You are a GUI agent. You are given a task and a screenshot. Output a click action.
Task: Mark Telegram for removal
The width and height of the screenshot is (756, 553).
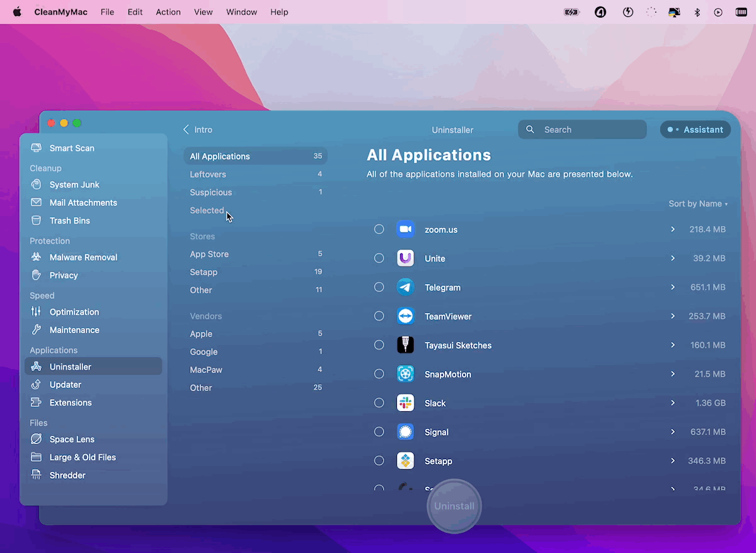click(x=379, y=287)
